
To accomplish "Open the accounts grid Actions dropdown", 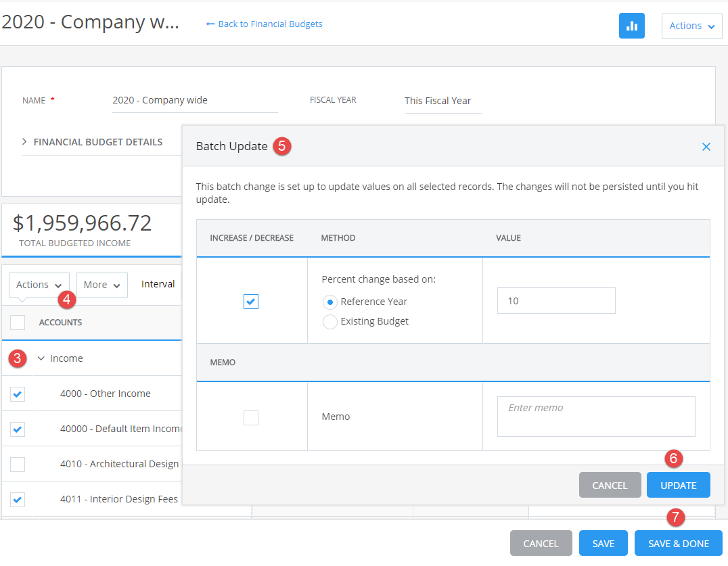I will pos(39,285).
